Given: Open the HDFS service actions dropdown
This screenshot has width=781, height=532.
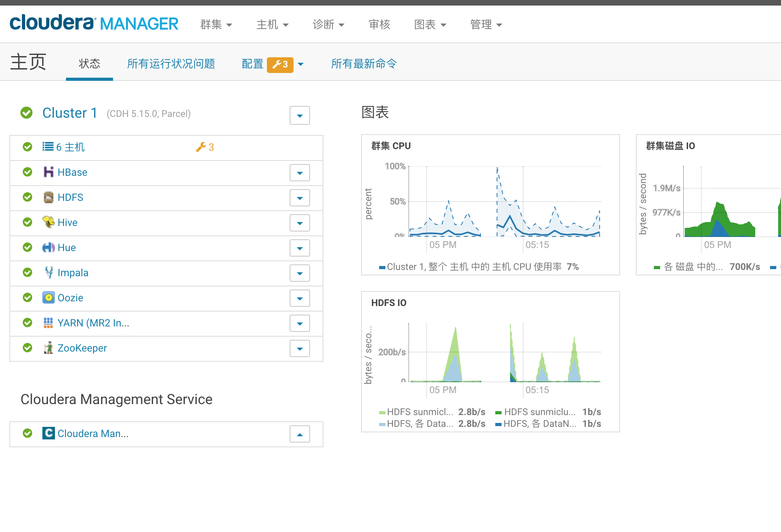Looking at the screenshot, I should (299, 198).
